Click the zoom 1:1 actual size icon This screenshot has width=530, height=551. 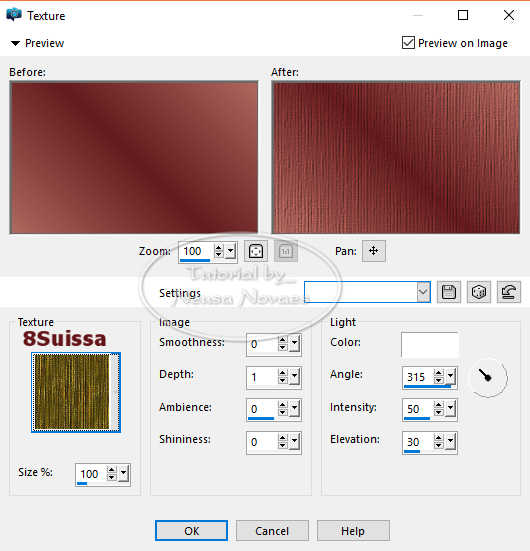click(x=286, y=251)
